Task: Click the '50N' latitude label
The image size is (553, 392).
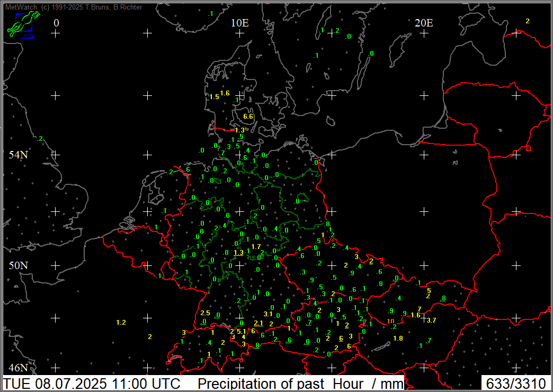Action: coord(19,265)
